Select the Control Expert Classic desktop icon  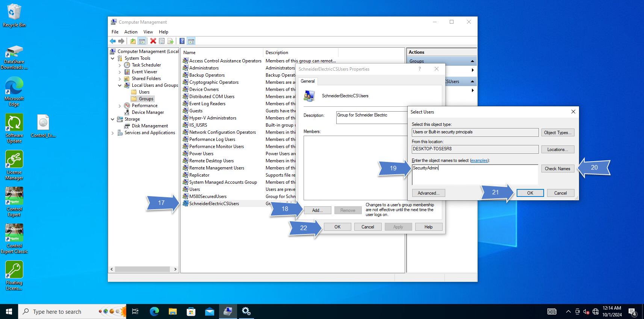coord(14,239)
